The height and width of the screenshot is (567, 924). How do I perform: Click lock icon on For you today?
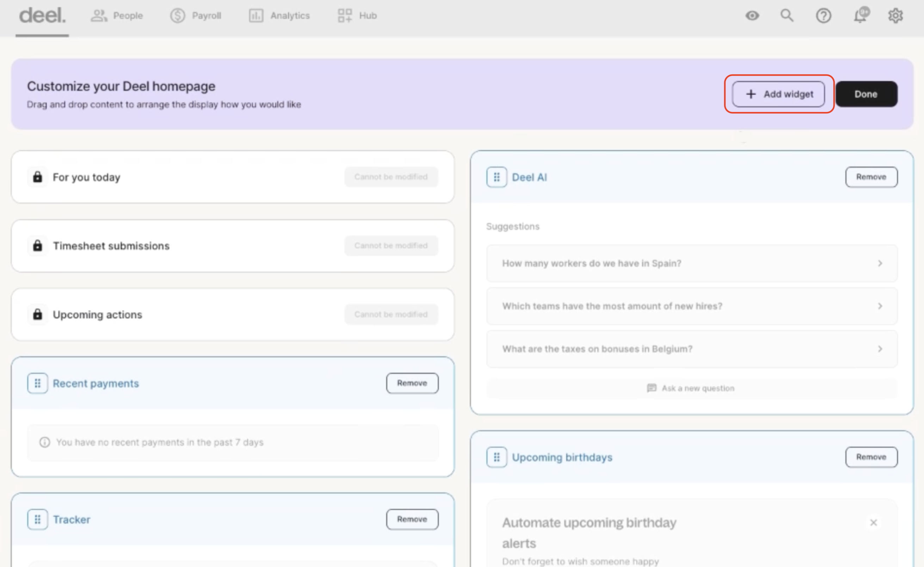tap(37, 177)
